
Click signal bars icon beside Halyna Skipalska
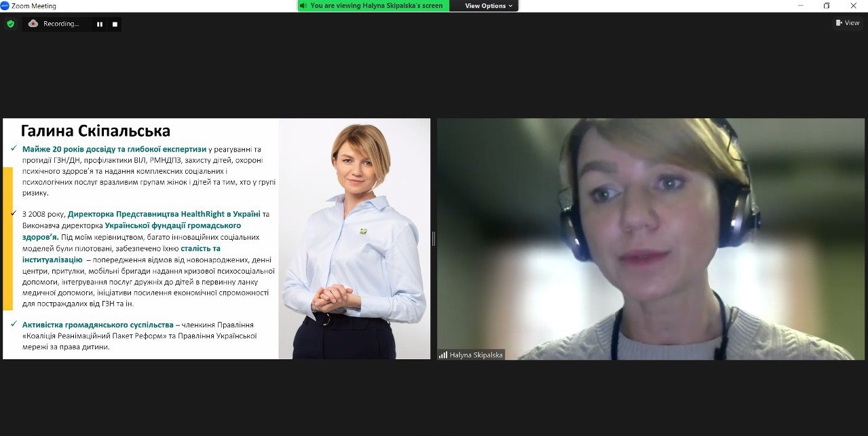coord(443,355)
